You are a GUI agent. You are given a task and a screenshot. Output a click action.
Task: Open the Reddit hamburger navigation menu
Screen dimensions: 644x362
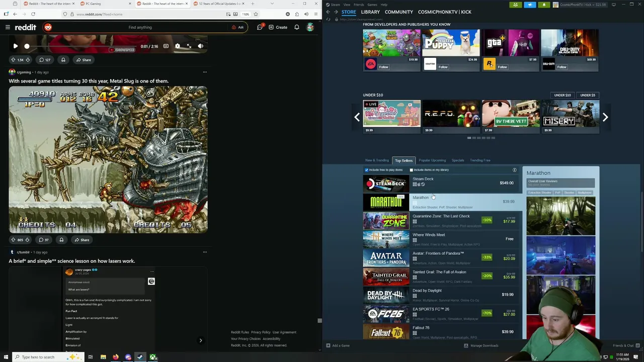tap(8, 27)
